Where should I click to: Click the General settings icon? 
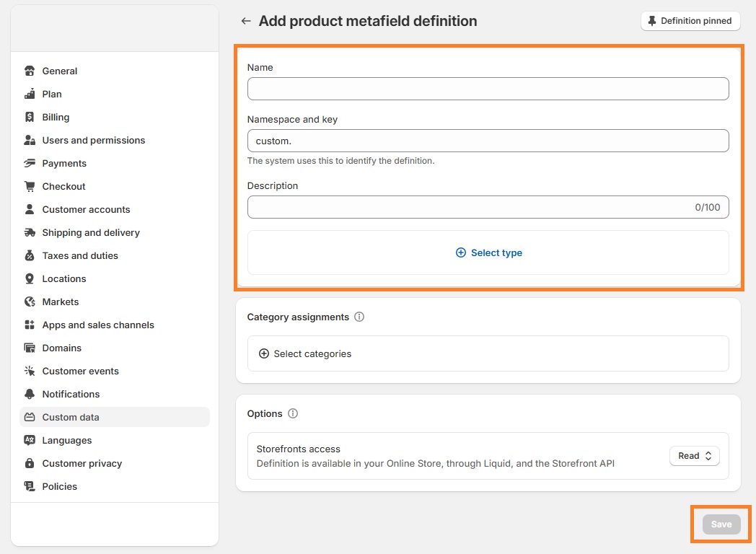coord(29,71)
